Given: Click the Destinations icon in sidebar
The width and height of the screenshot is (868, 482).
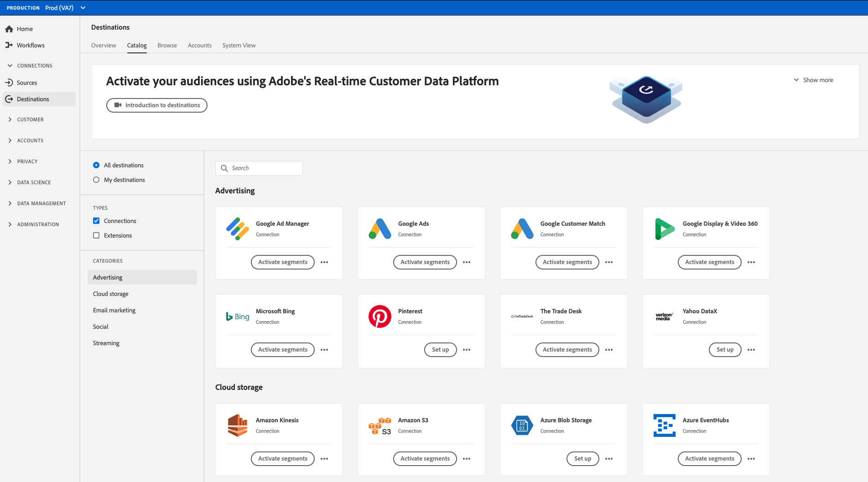Looking at the screenshot, I should [9, 99].
